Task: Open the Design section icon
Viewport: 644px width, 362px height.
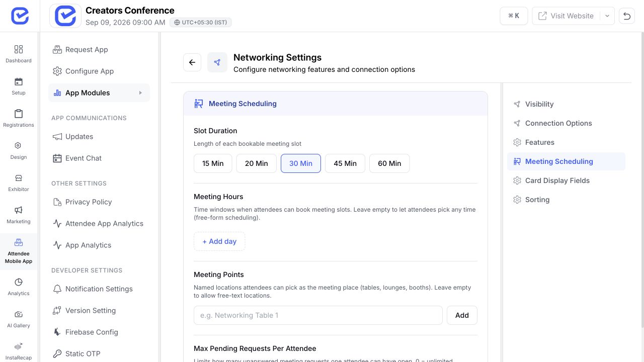Action: click(19, 146)
